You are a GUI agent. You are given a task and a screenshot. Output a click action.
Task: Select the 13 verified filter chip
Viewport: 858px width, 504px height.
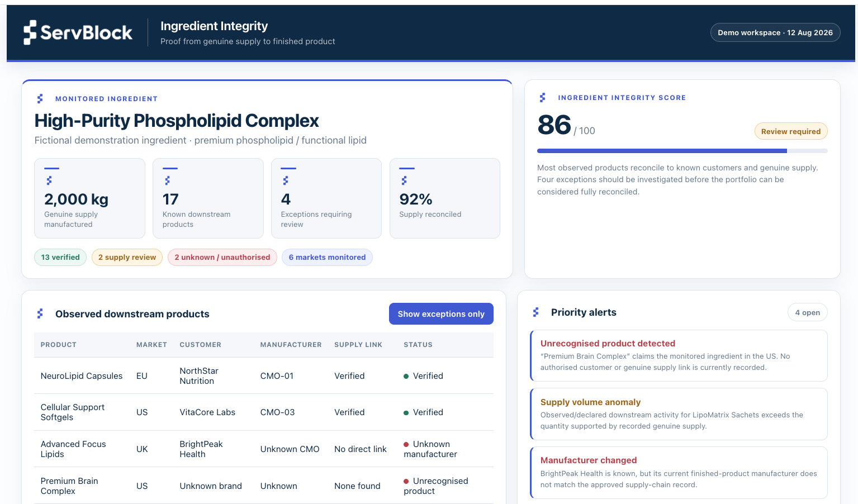click(60, 257)
